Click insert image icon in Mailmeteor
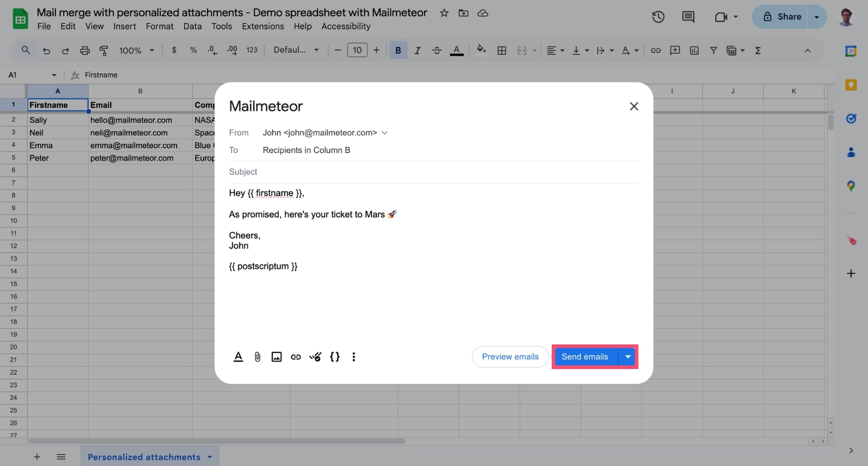868x466 pixels. 276,357
